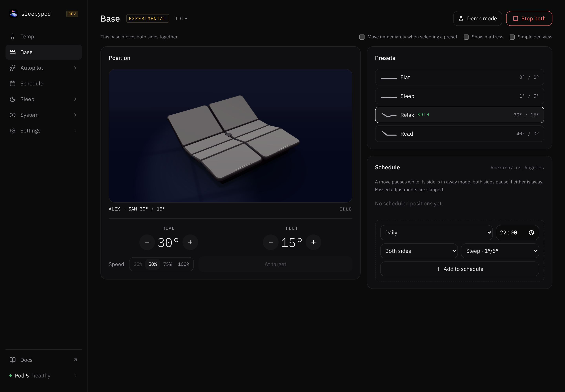Check the Show mattress checkbox
Screen dimensions: 565x392
pyautogui.click(x=466, y=37)
